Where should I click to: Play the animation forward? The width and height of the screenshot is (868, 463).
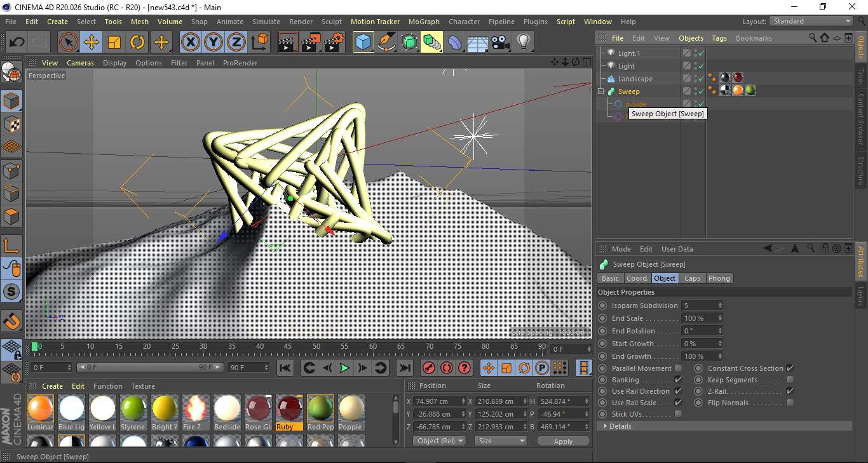pos(344,368)
